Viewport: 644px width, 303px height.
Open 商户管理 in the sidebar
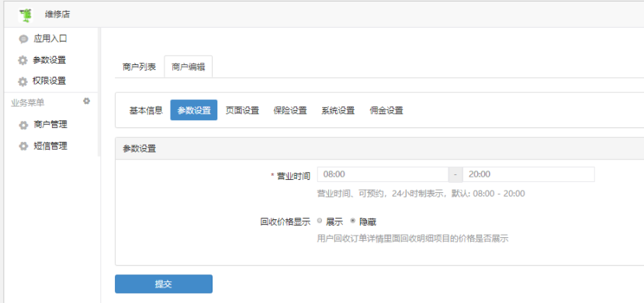click(50, 125)
